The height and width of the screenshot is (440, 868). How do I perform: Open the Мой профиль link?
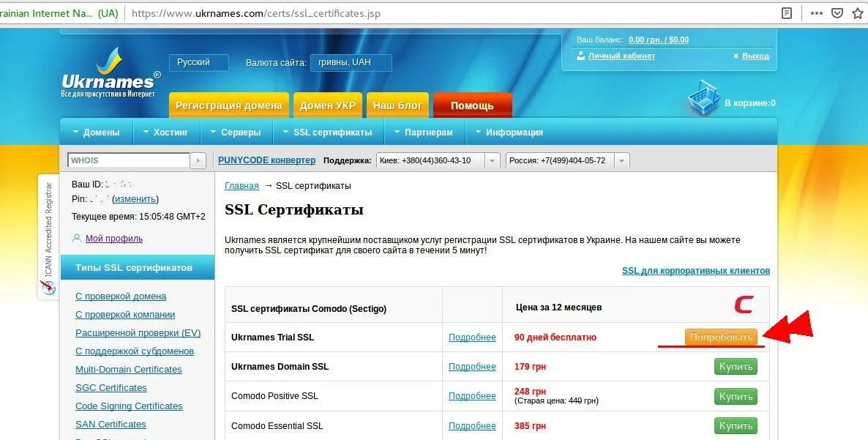pos(114,239)
